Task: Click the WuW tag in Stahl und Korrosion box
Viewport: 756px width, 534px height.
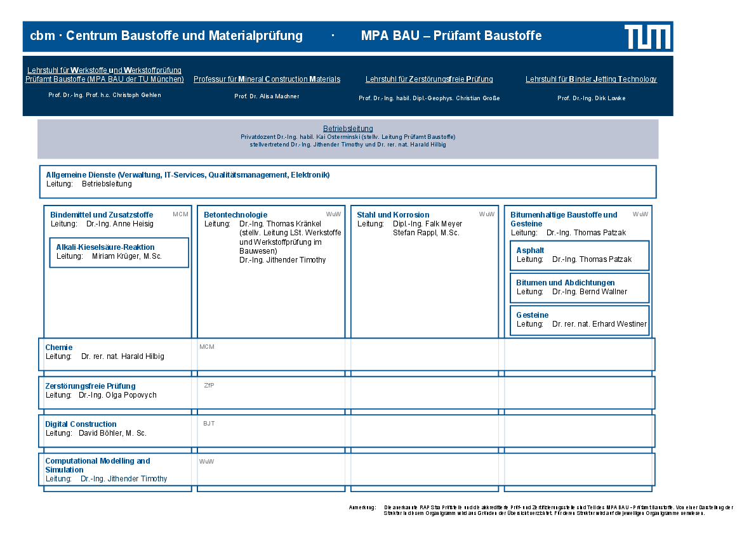Action: point(486,214)
